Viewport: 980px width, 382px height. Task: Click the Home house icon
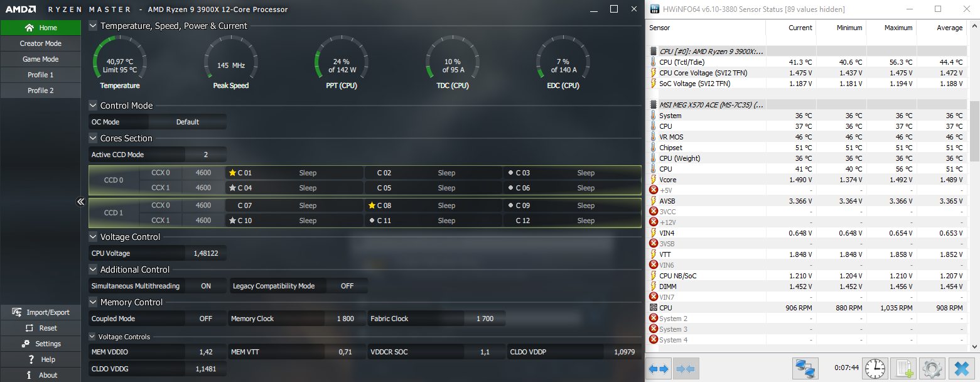29,28
